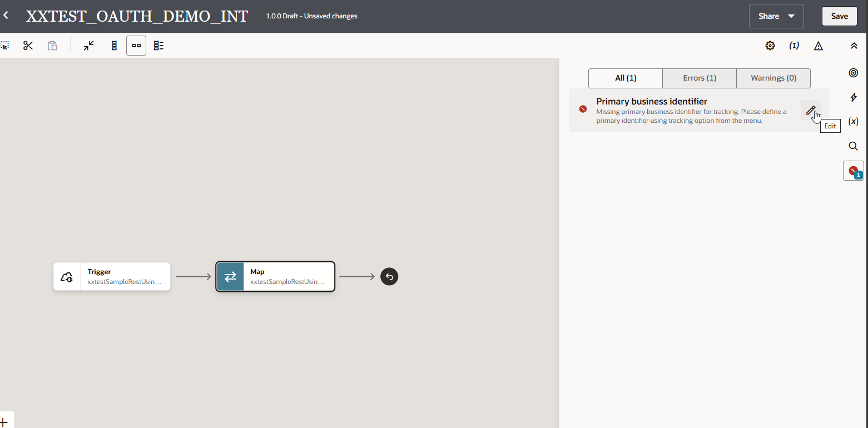Image resolution: width=868 pixels, height=428 pixels.
Task: Edit the Primary business identifier error
Action: (810, 110)
